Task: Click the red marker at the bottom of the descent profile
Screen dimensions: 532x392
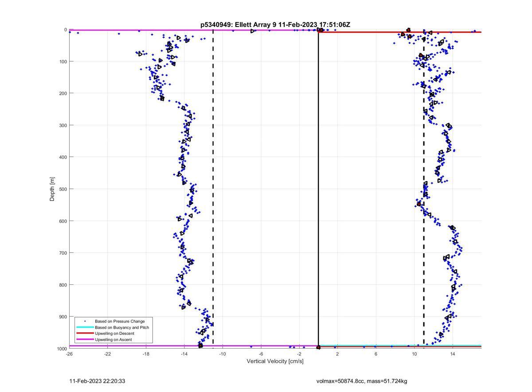Action: [x=200, y=345]
